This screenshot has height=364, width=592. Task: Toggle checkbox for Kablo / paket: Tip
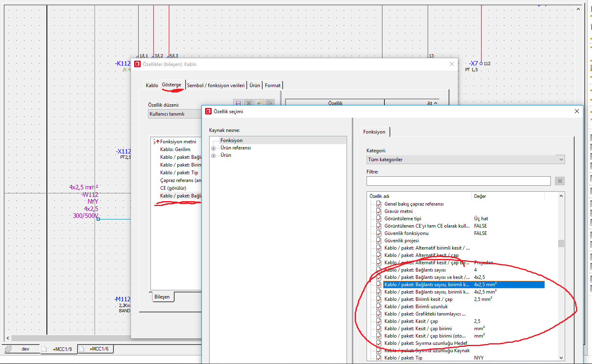[x=379, y=358]
